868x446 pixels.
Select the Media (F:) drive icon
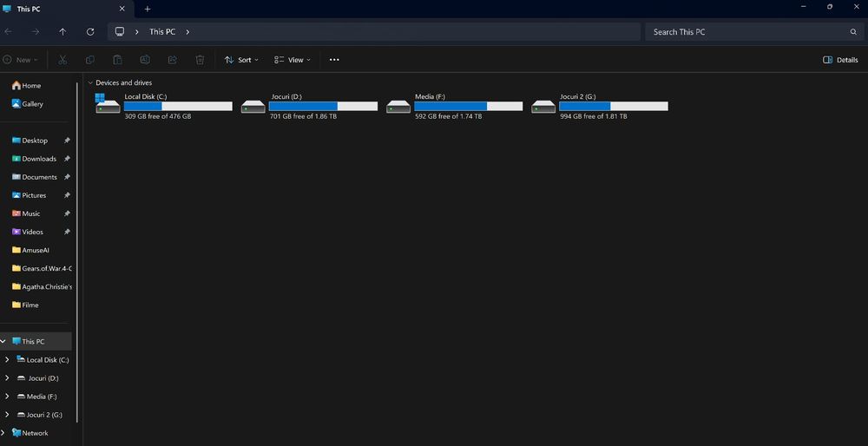(x=398, y=106)
